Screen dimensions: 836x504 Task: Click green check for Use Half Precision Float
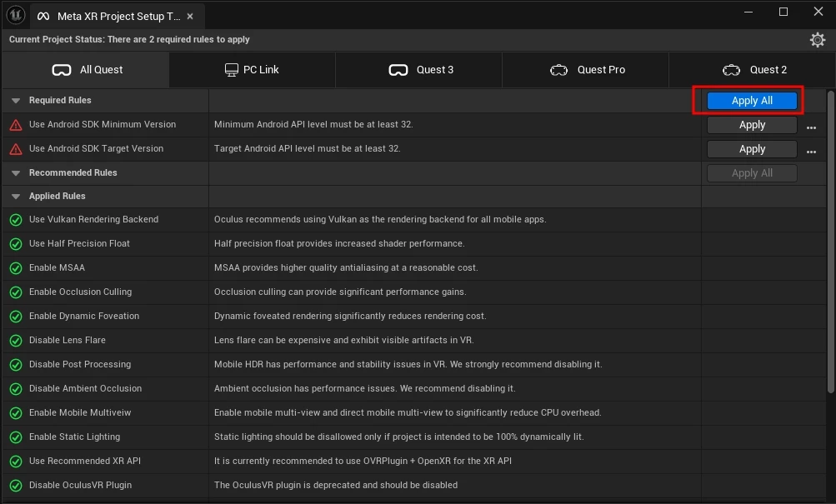(16, 244)
